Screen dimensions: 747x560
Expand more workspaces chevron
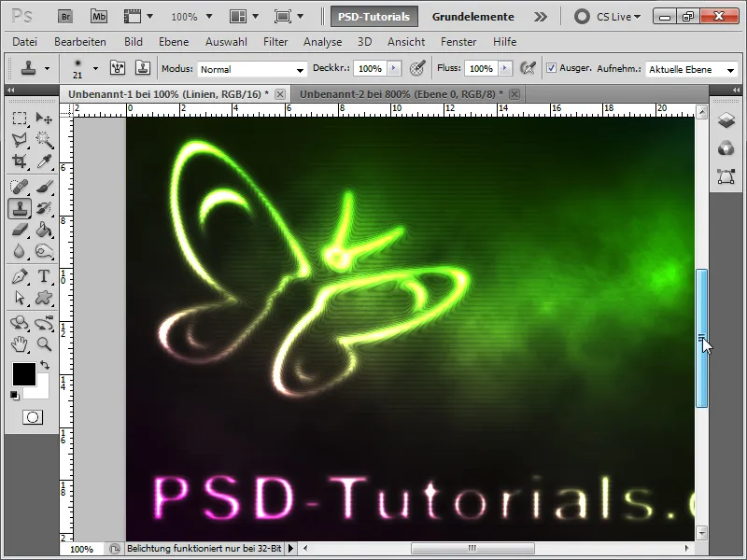click(541, 17)
